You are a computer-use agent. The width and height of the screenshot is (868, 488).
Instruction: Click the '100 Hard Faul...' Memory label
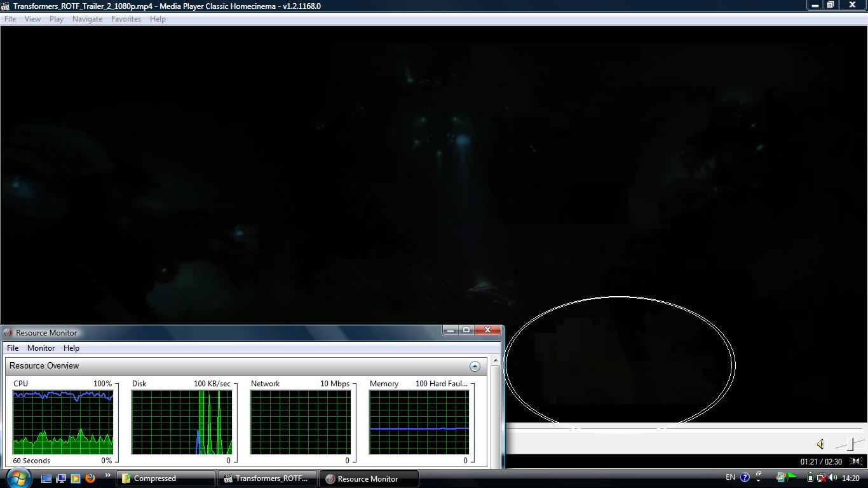(x=442, y=384)
